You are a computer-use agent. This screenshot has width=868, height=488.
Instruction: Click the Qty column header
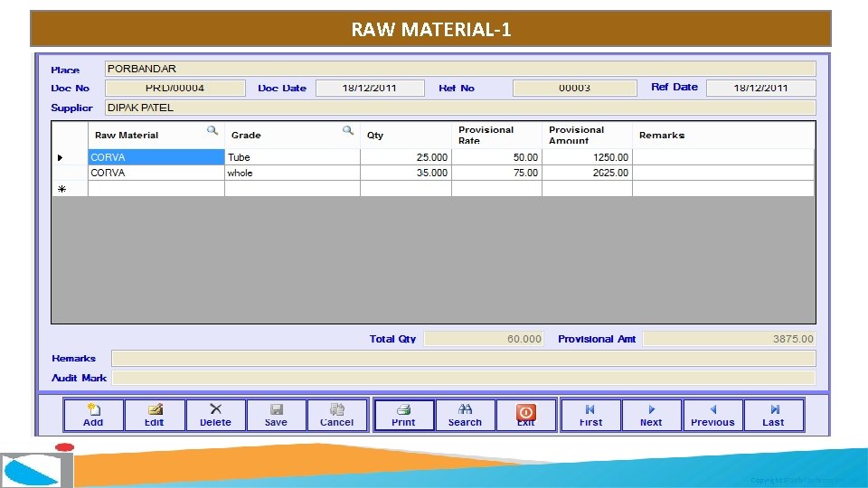[x=406, y=135]
